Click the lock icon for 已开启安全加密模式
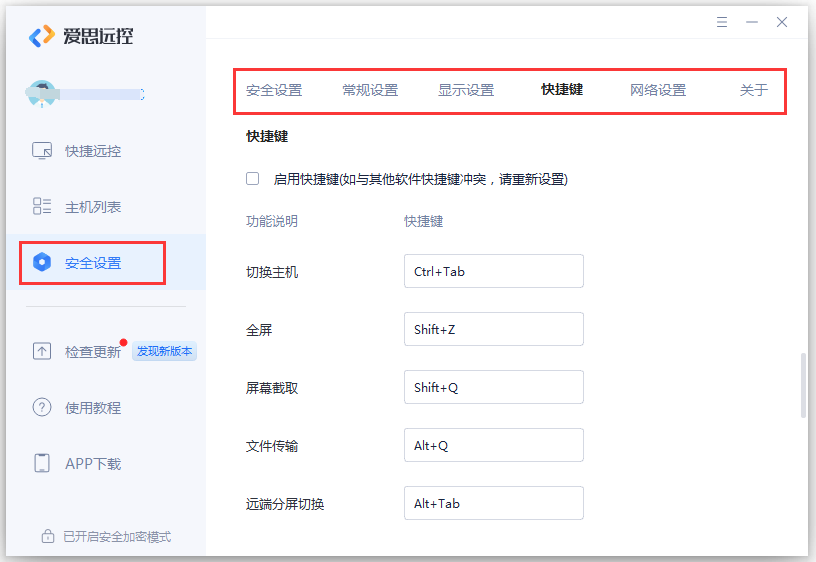The width and height of the screenshot is (816, 562). point(48,536)
